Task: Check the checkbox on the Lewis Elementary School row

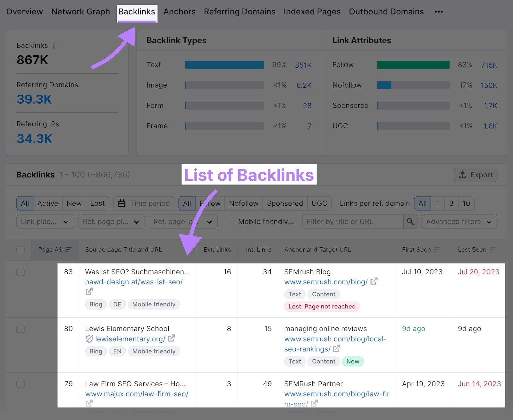Action: [x=21, y=329]
